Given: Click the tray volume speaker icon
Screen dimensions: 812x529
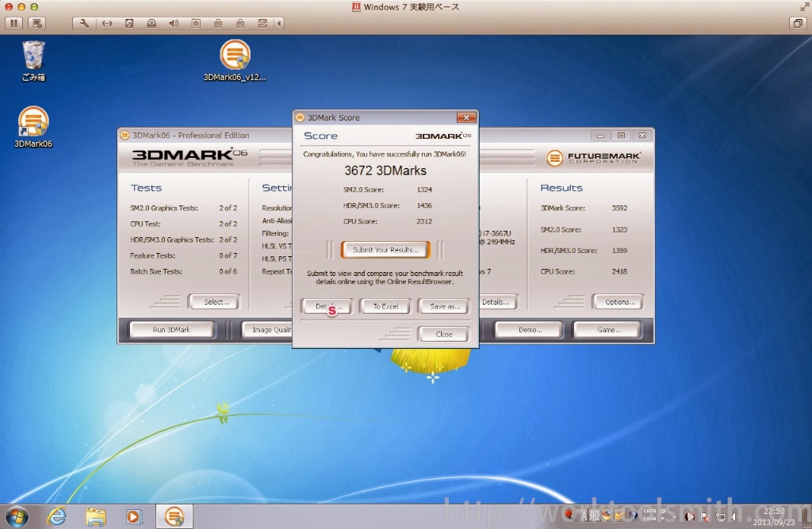Looking at the screenshot, I should point(735,516).
